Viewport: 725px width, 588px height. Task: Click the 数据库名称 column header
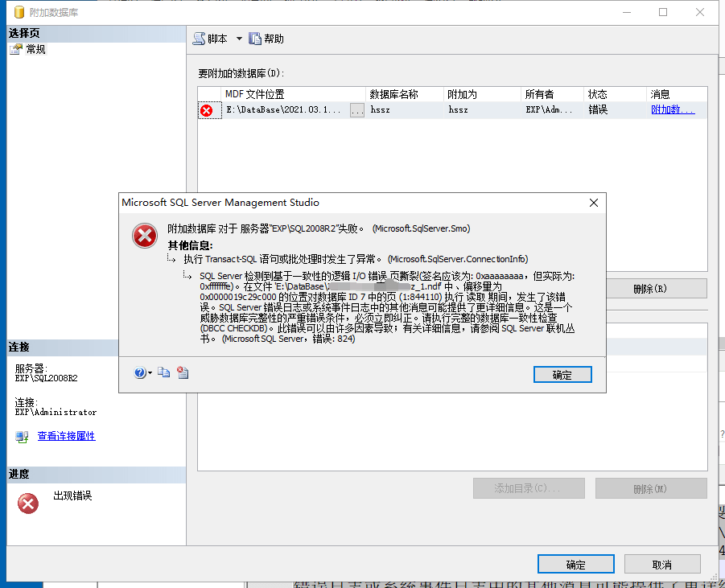[x=405, y=94]
